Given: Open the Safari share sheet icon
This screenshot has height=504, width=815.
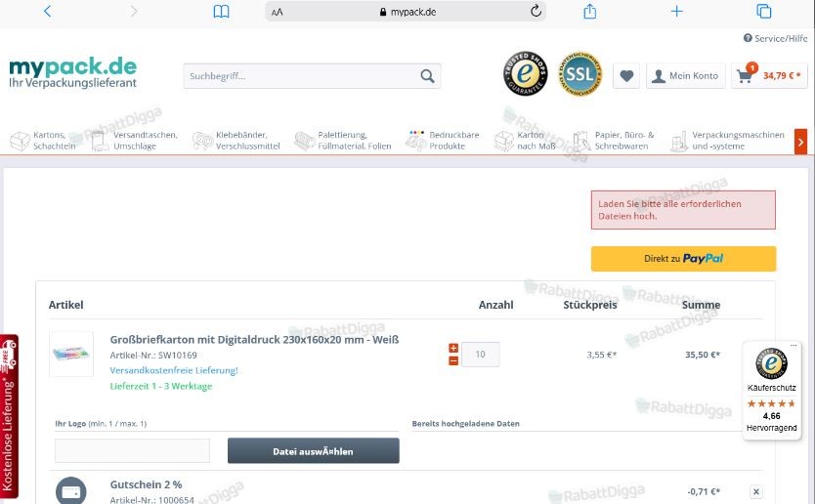Looking at the screenshot, I should coord(589,11).
